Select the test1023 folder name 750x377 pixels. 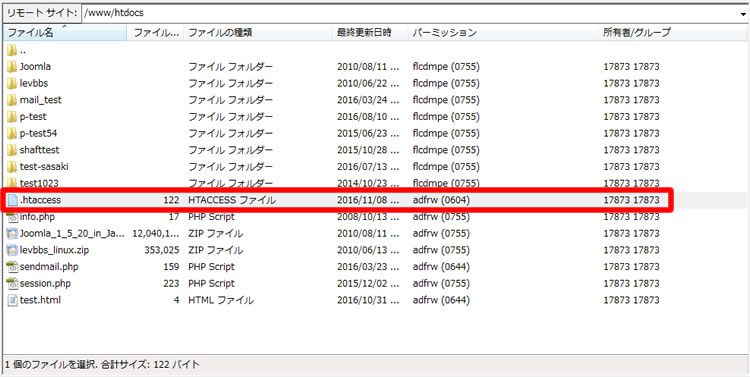pyautogui.click(x=39, y=183)
